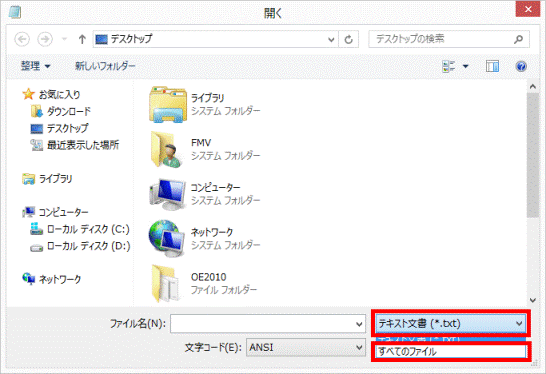Select the ネットワーク system folder icon

pyautogui.click(x=166, y=239)
